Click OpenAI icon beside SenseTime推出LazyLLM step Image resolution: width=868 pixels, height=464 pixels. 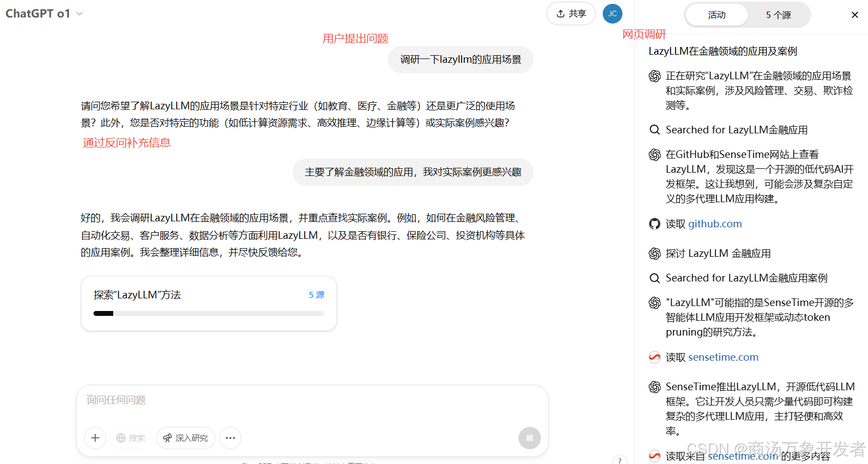pos(655,387)
